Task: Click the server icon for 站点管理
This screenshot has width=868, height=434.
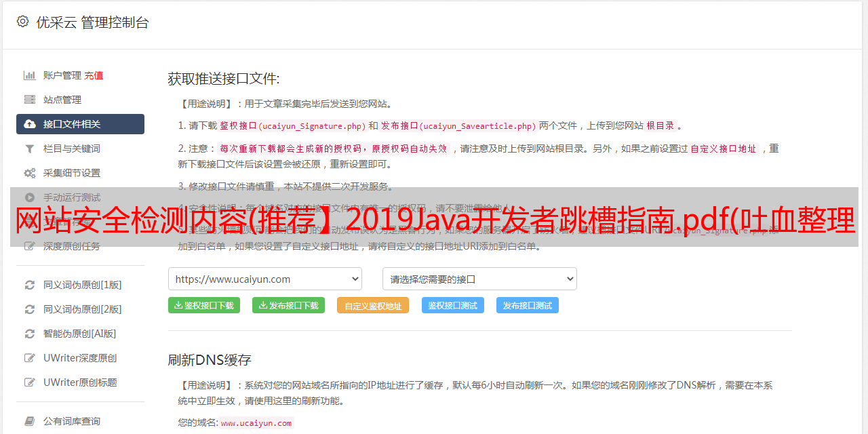Action: click(30, 100)
